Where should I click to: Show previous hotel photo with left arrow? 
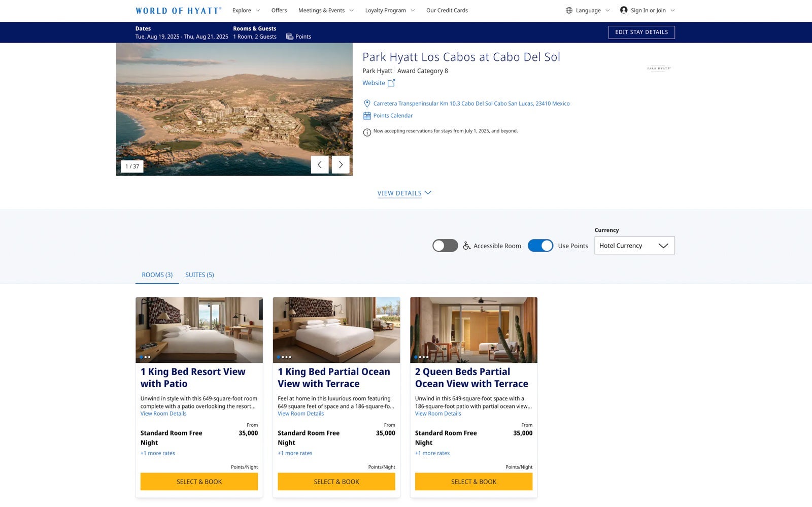click(x=320, y=164)
